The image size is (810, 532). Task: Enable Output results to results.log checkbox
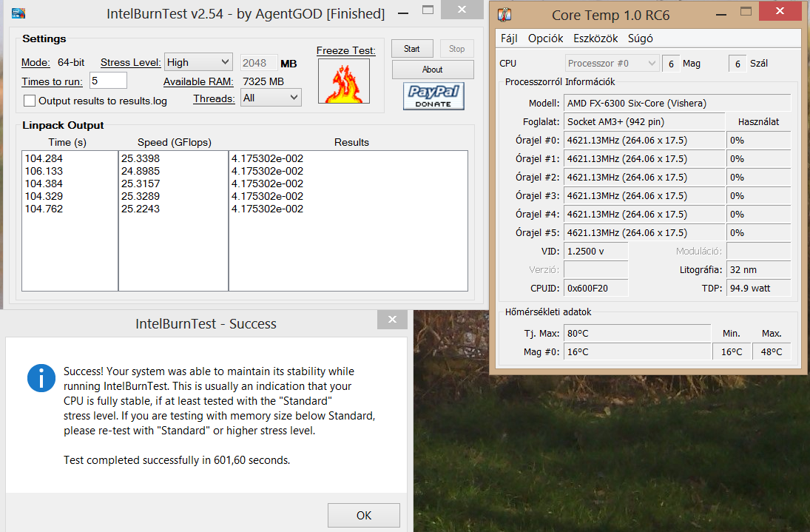[30, 101]
